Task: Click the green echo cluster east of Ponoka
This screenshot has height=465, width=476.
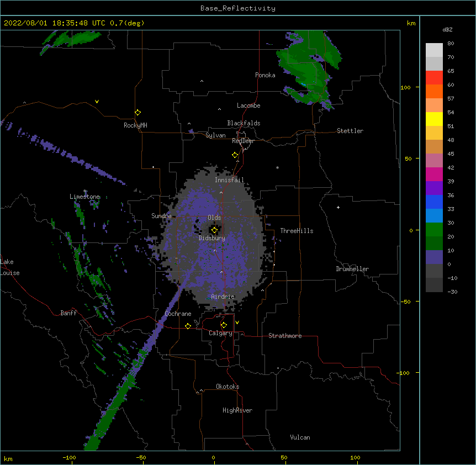Action: pos(310,68)
